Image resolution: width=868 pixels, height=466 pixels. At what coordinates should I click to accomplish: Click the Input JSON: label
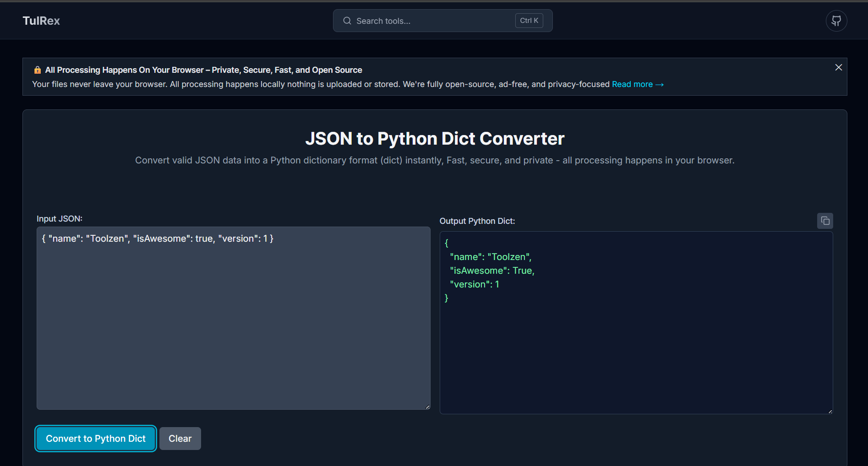pyautogui.click(x=60, y=219)
